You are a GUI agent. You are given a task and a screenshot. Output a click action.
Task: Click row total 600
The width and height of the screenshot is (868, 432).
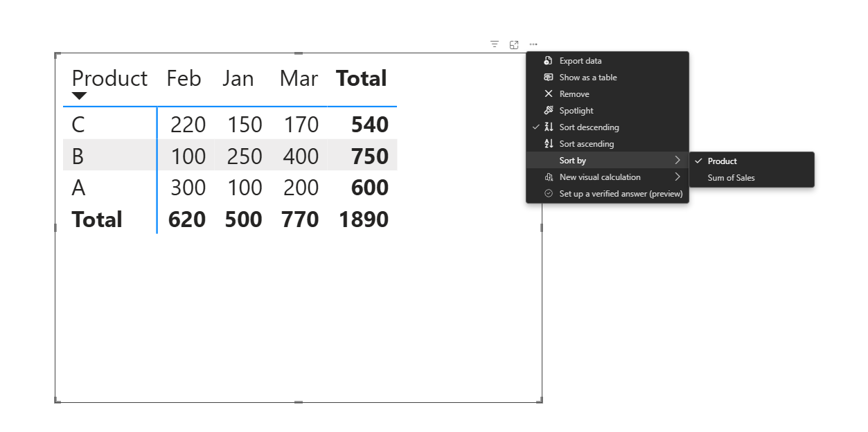(370, 188)
